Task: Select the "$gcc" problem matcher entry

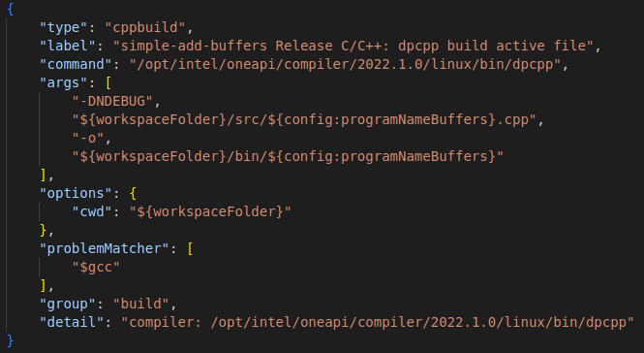Action: (x=96, y=267)
